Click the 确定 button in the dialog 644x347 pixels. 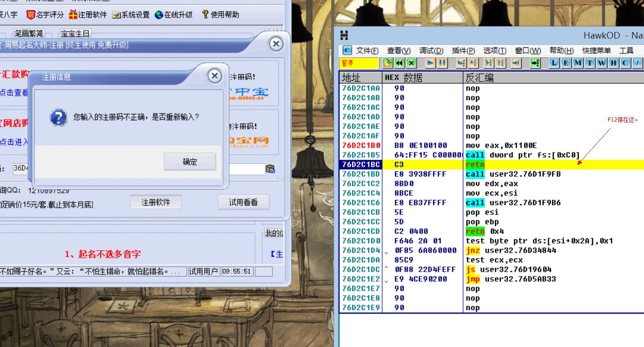(190, 162)
